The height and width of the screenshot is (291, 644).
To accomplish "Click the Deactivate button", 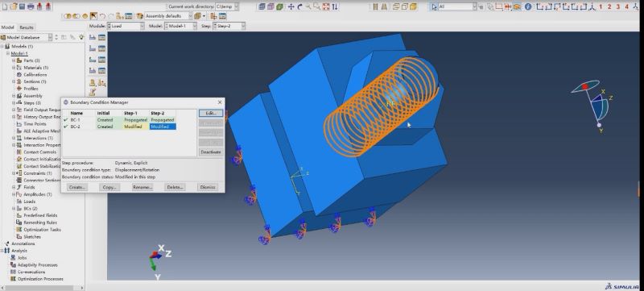I will [211, 152].
